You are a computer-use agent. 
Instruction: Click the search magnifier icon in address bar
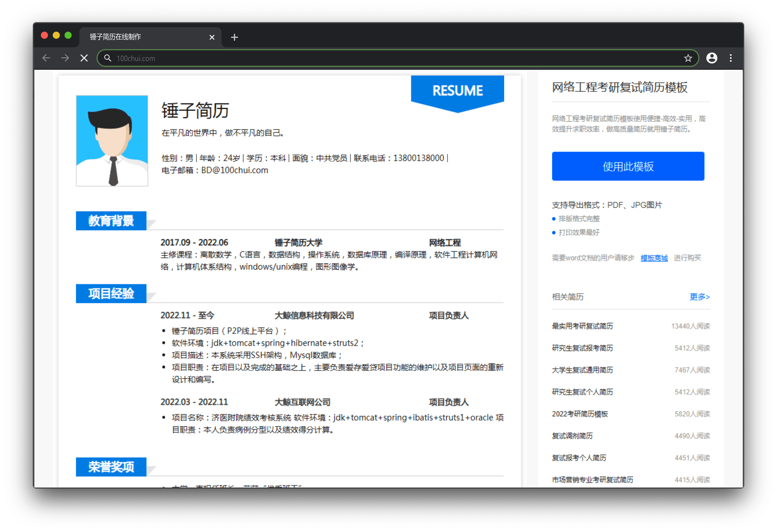107,58
